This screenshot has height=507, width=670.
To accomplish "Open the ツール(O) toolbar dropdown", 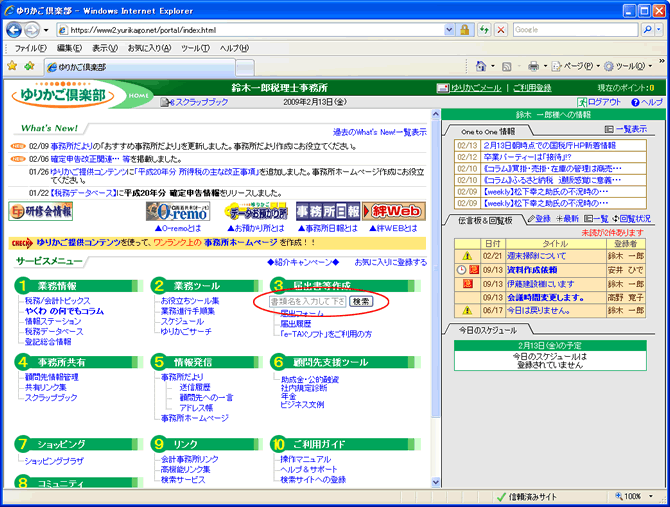I will pos(628,66).
